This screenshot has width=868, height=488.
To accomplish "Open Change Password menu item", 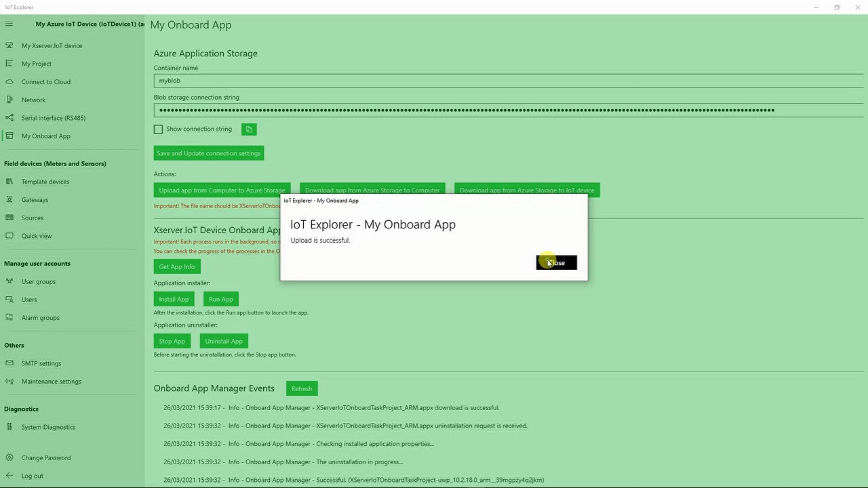I will pyautogui.click(x=46, y=457).
